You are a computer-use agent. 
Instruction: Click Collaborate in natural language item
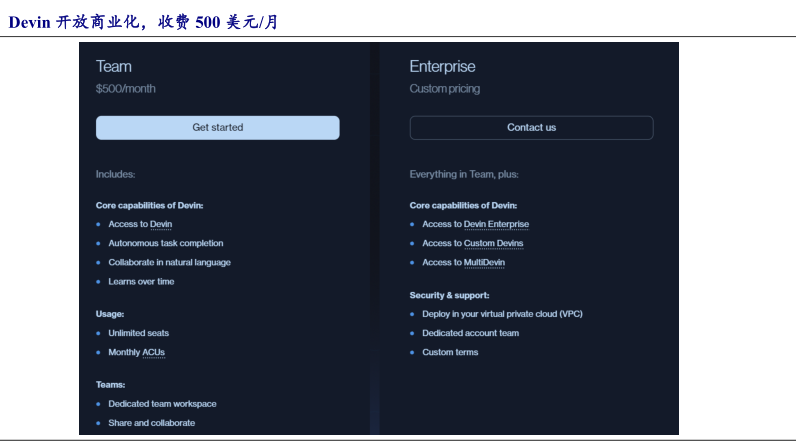[x=169, y=262]
